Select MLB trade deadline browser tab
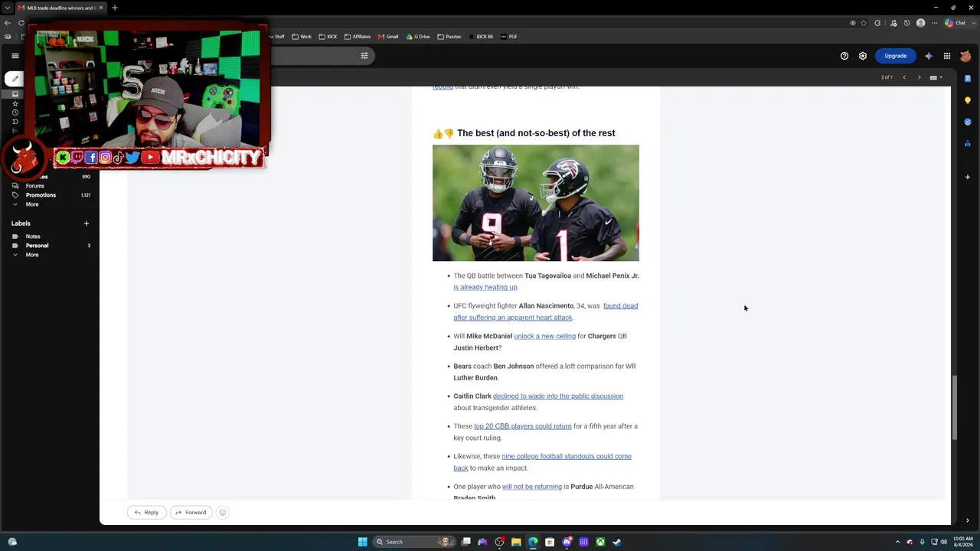 pyautogui.click(x=60, y=8)
